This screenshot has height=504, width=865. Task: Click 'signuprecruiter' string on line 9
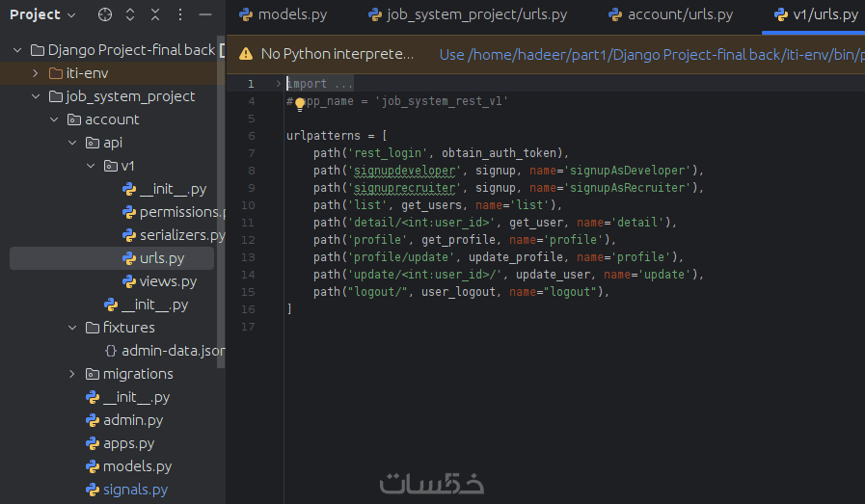coord(404,188)
